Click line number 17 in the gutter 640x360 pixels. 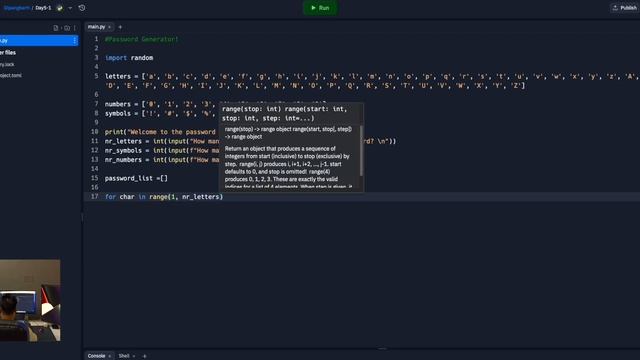[x=95, y=197]
